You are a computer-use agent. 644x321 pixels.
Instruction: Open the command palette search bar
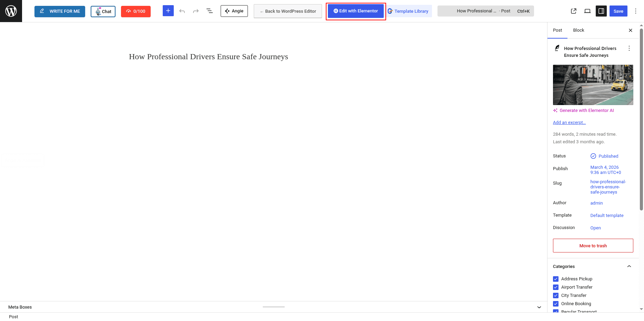pyautogui.click(x=486, y=11)
